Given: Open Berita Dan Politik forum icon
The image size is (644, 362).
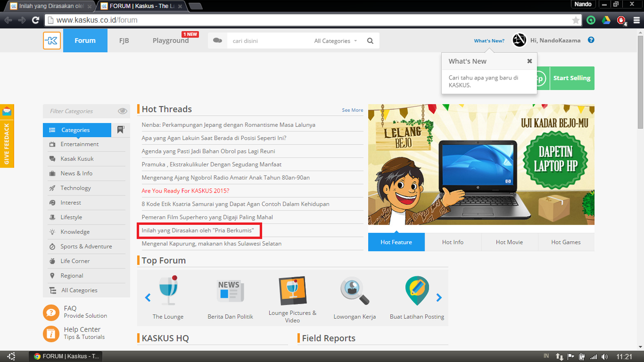Looking at the screenshot, I should tap(230, 291).
